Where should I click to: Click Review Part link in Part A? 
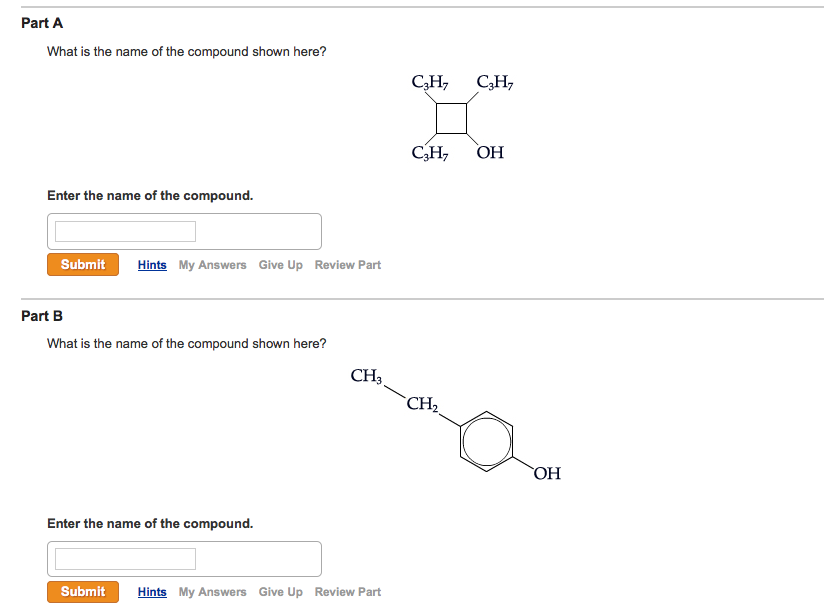[x=347, y=264]
